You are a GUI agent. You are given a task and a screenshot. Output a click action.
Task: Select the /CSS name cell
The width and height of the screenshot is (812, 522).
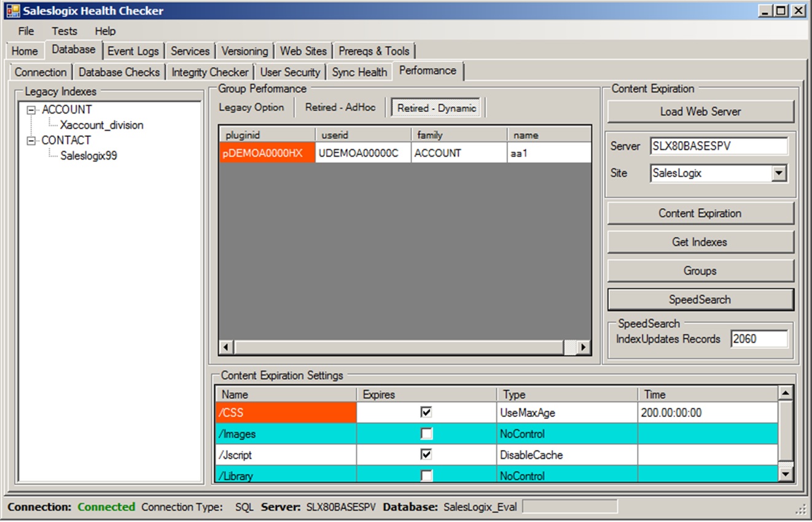tap(286, 413)
